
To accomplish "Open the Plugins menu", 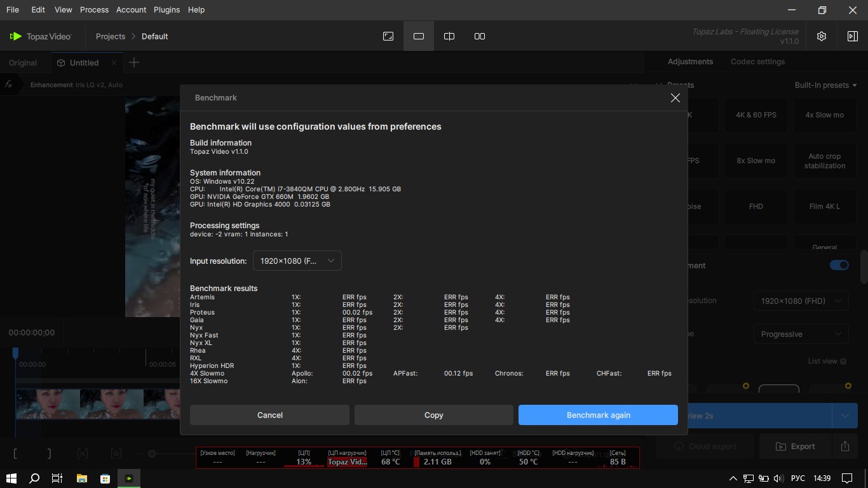I will click(x=166, y=10).
